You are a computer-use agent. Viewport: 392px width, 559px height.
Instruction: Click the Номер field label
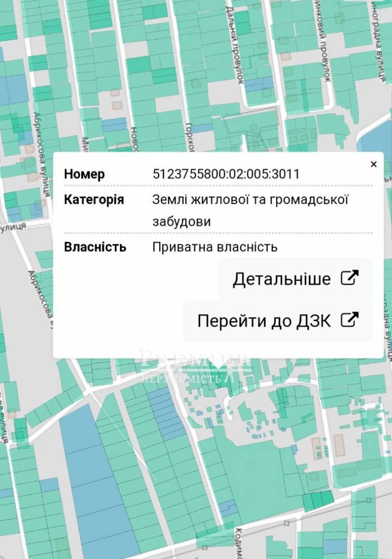pyautogui.click(x=84, y=174)
